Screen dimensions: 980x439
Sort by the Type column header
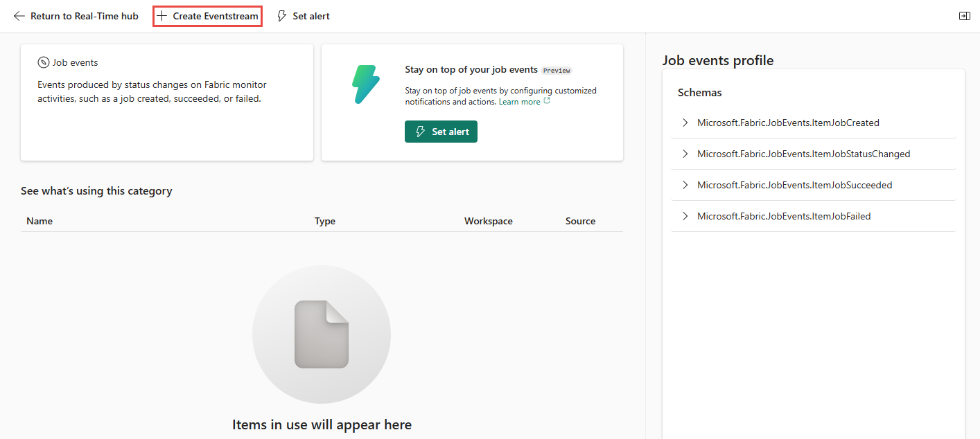coord(324,221)
